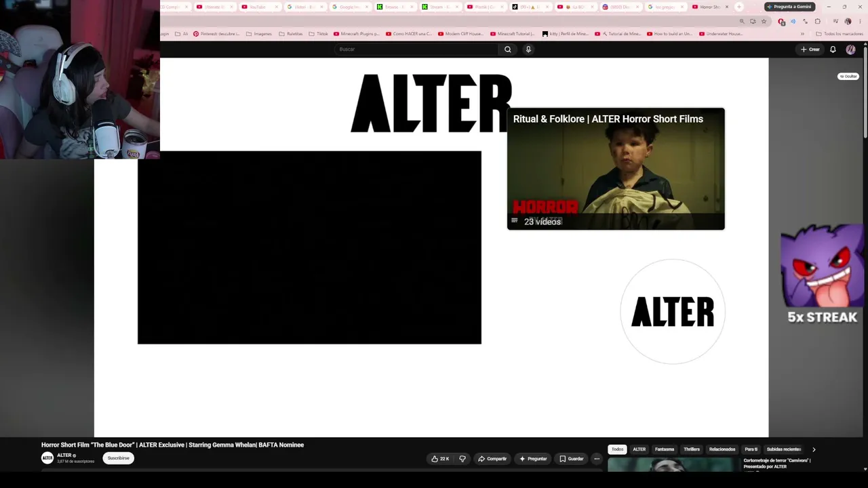Open the Crear dropdown button

[x=810, y=49]
